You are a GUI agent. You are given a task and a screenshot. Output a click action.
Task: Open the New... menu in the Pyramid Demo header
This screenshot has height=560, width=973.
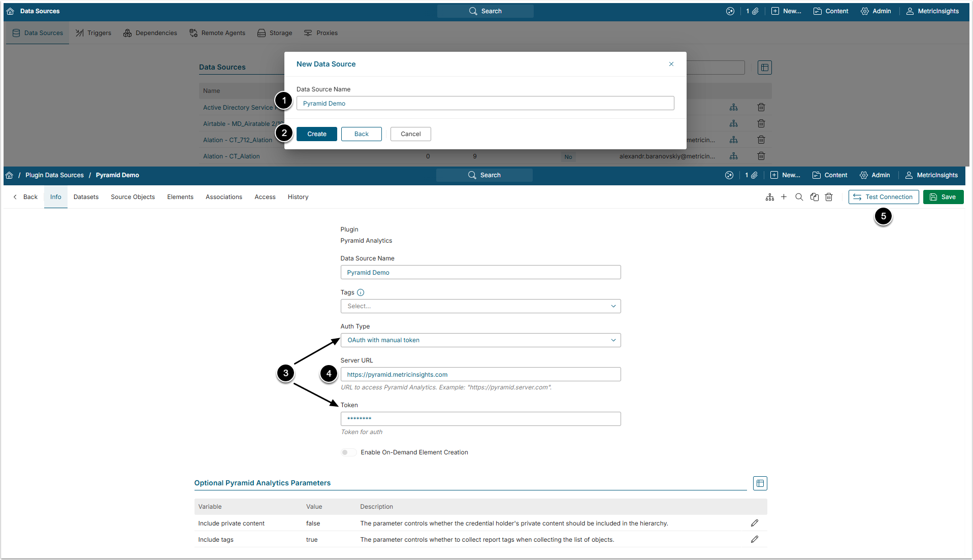785,175
